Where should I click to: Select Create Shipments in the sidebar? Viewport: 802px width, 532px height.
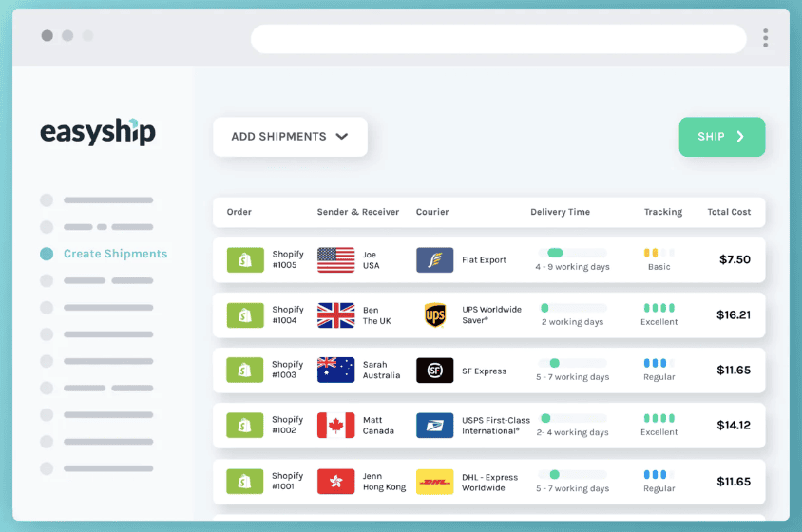115,254
